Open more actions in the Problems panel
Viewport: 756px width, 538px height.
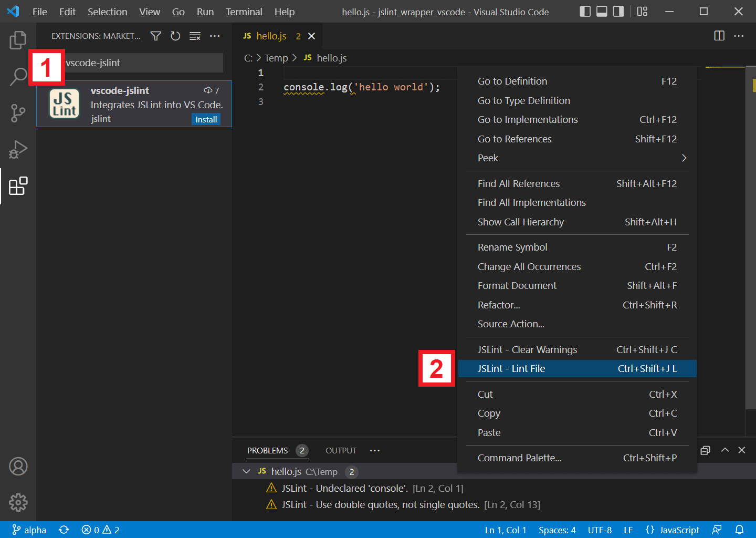point(374,450)
